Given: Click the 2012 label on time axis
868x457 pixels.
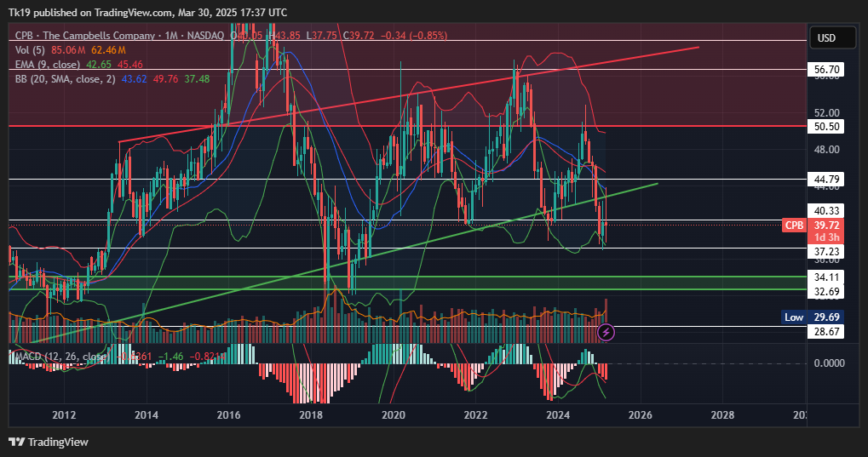Looking at the screenshot, I should coord(64,415).
